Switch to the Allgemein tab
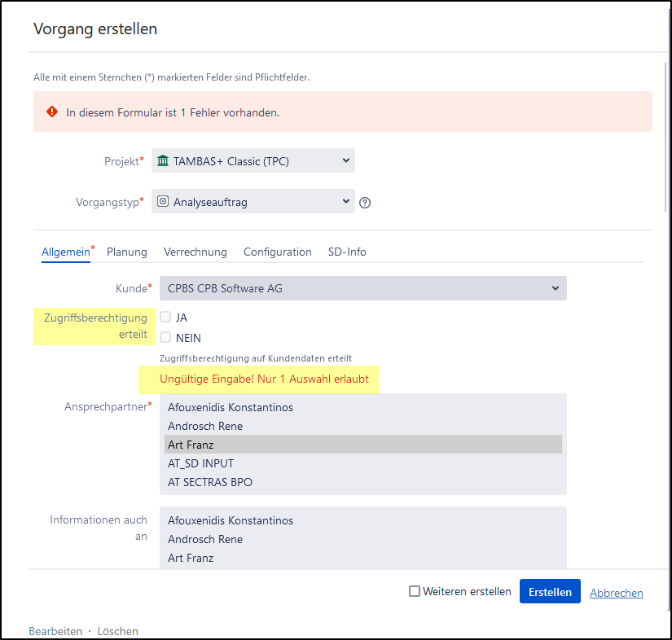This screenshot has height=640, width=672. pos(66,252)
